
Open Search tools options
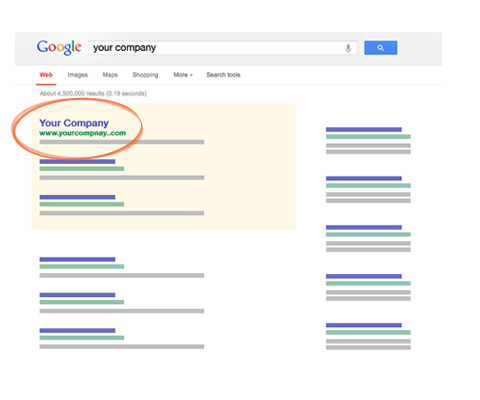click(223, 75)
